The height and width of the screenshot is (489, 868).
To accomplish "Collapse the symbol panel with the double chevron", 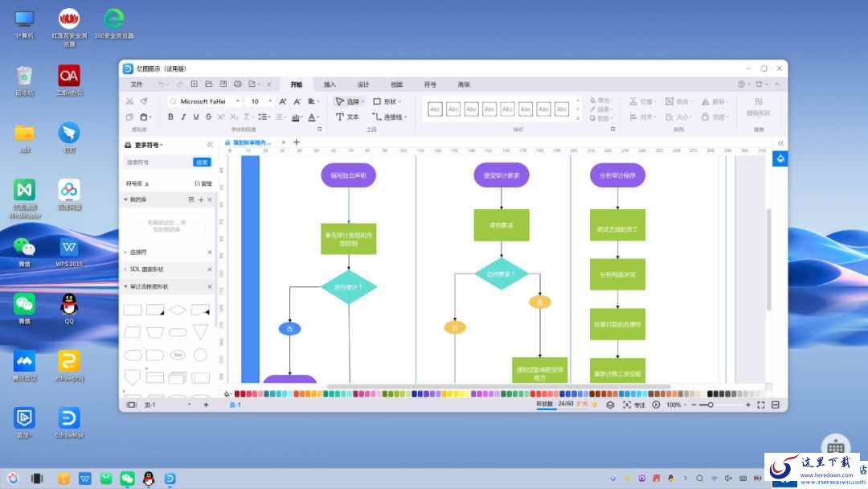I will [211, 145].
